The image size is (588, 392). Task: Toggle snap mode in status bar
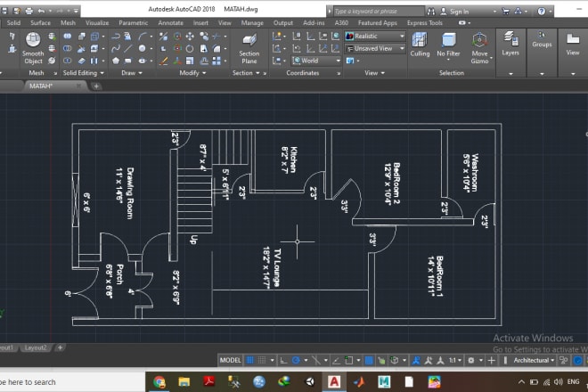pyautogui.click(x=262, y=361)
